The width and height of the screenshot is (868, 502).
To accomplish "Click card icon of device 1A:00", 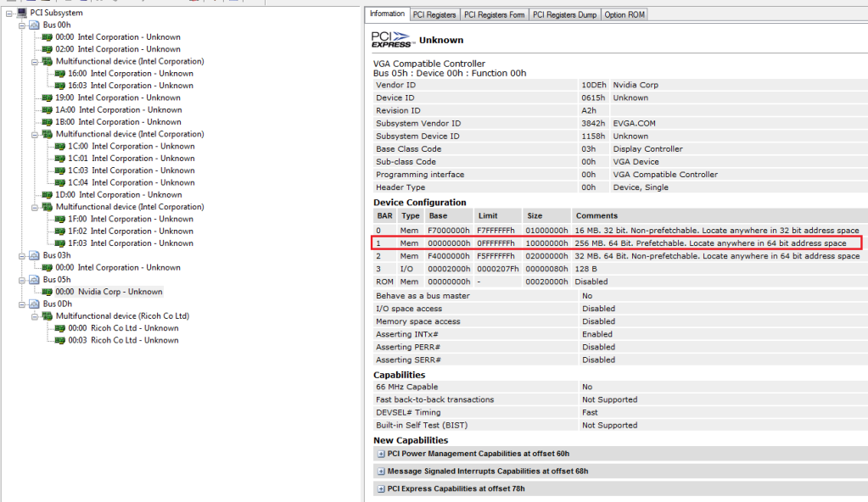I will 47,110.
